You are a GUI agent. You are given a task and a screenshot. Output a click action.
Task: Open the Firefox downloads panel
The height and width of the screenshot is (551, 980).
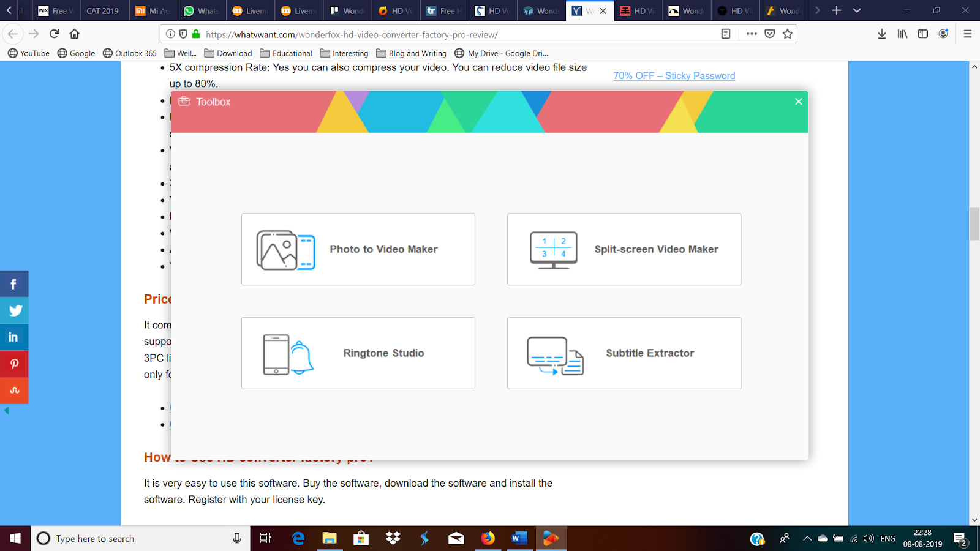point(882,34)
